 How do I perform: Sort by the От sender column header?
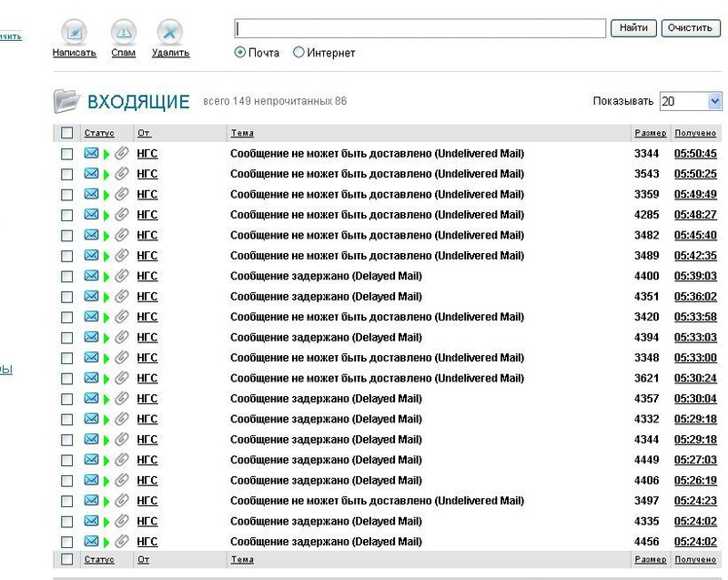144,133
